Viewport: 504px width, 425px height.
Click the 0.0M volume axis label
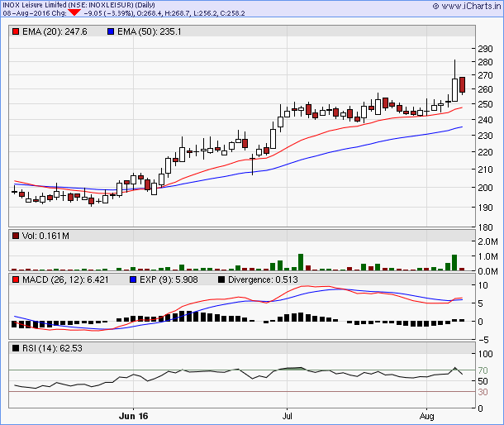click(x=487, y=271)
